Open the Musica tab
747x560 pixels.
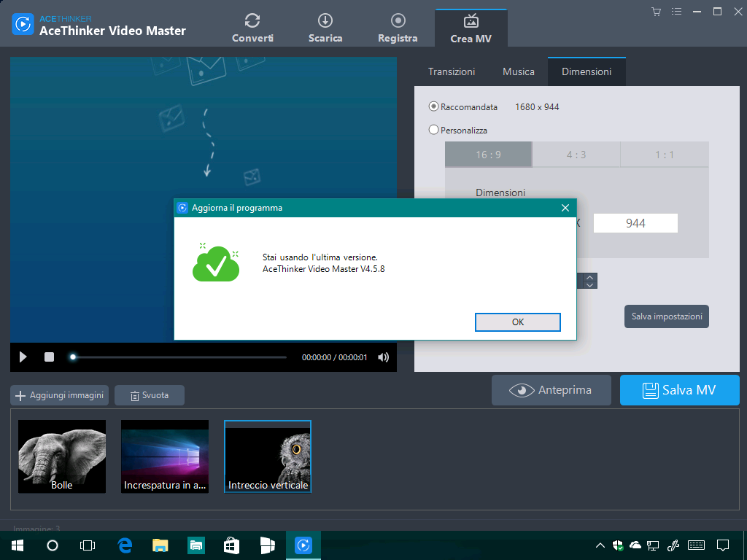(x=519, y=72)
